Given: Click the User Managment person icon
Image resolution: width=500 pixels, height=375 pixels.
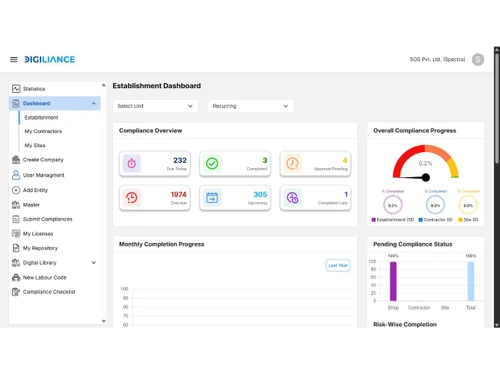Looking at the screenshot, I should pyautogui.click(x=16, y=175).
